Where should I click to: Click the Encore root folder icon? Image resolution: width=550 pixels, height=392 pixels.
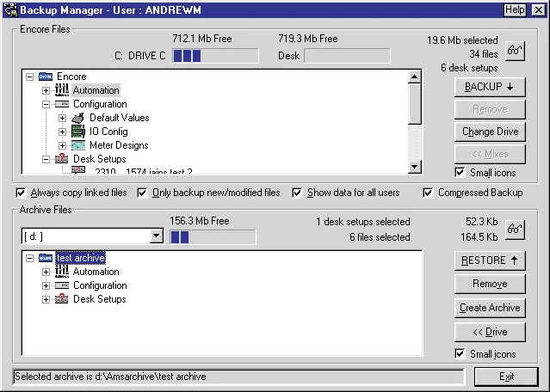click(x=46, y=77)
